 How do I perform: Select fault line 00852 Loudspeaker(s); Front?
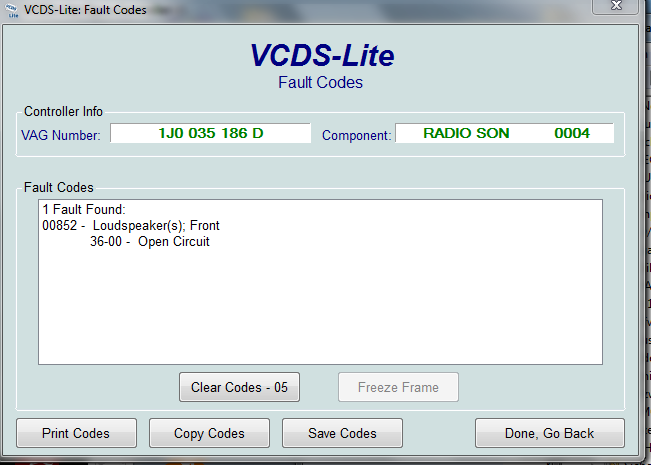(x=131, y=226)
